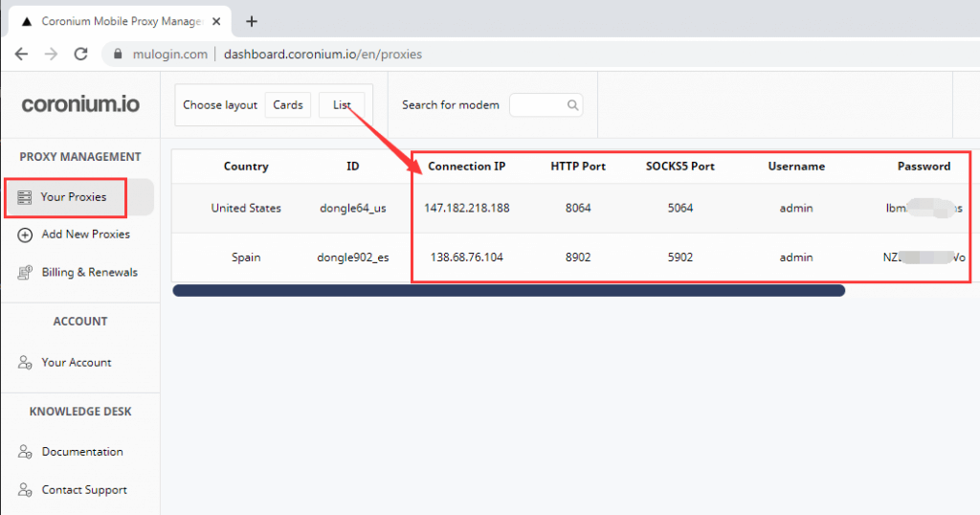Open Add New Proxies page

tap(85, 235)
